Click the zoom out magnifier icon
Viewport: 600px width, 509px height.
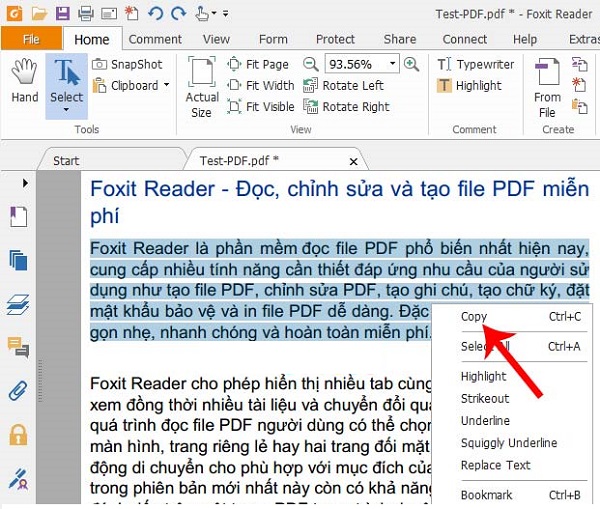click(310, 64)
